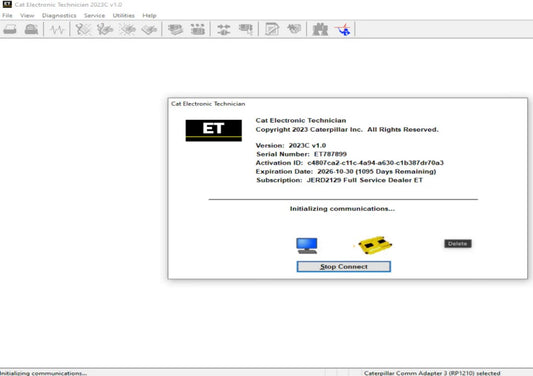Click the red and blue toolbar icon
533x376 pixels.
(343, 29)
